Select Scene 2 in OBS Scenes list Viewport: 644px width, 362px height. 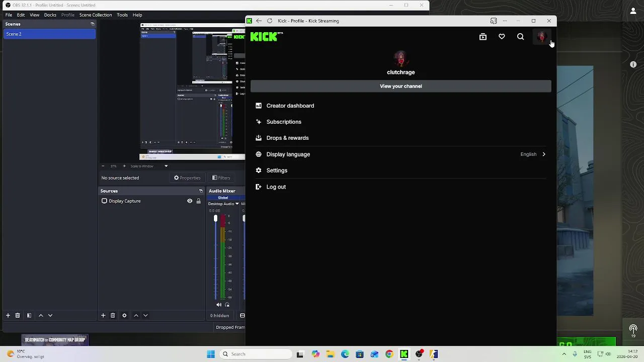coord(49,34)
